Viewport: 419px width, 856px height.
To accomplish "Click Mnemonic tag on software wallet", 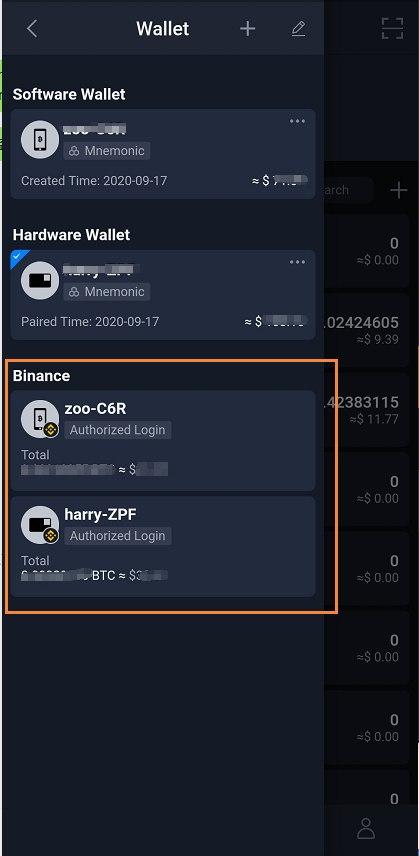I will [107, 151].
